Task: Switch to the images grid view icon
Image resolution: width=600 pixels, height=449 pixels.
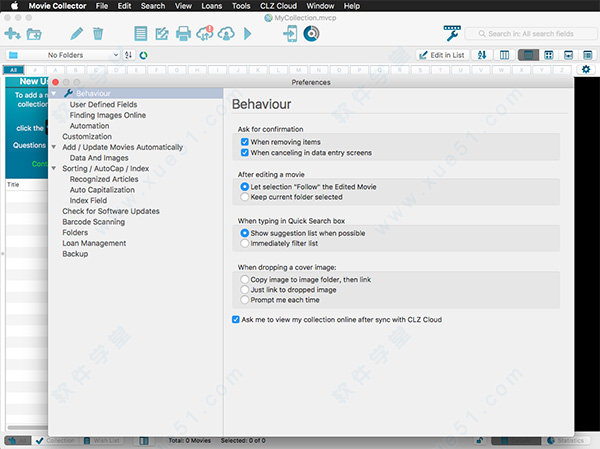Action: click(549, 55)
